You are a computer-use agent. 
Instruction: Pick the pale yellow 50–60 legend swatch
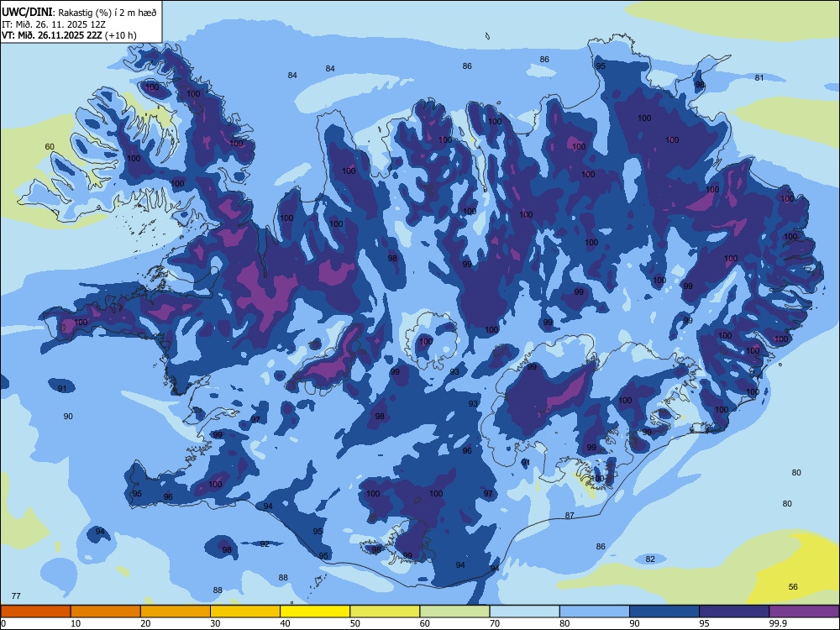pos(385,612)
